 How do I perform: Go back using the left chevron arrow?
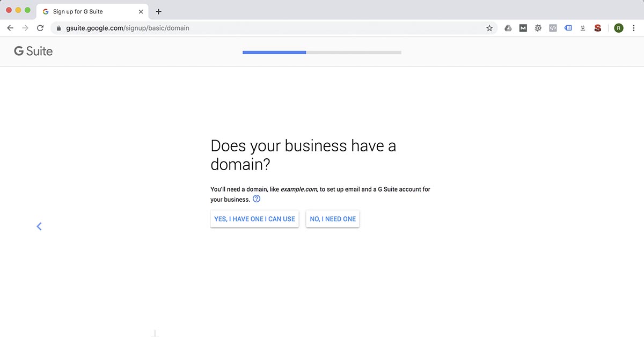(x=39, y=226)
